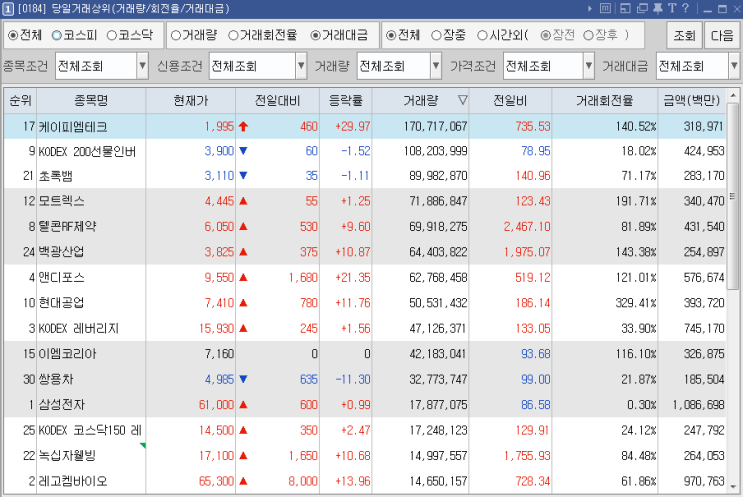Viewport: 743px width, 497px height.
Task: Select the 백광산업 stock name
Action: tap(61, 252)
